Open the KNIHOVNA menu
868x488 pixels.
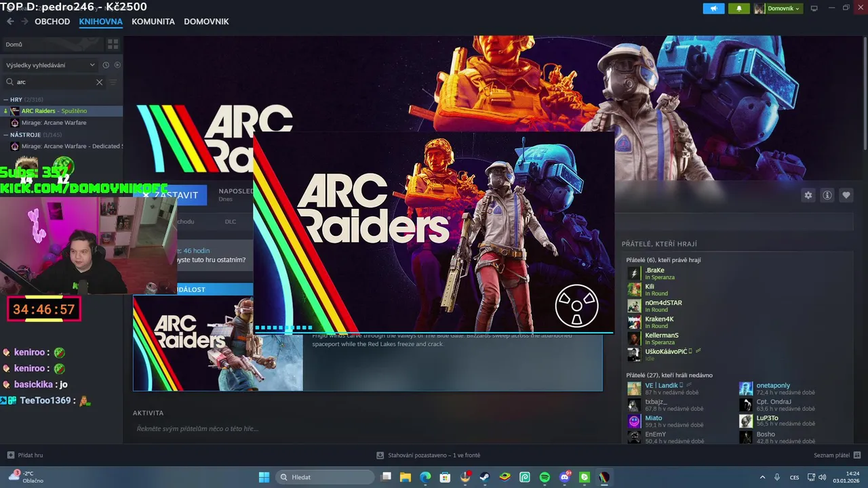coord(100,22)
